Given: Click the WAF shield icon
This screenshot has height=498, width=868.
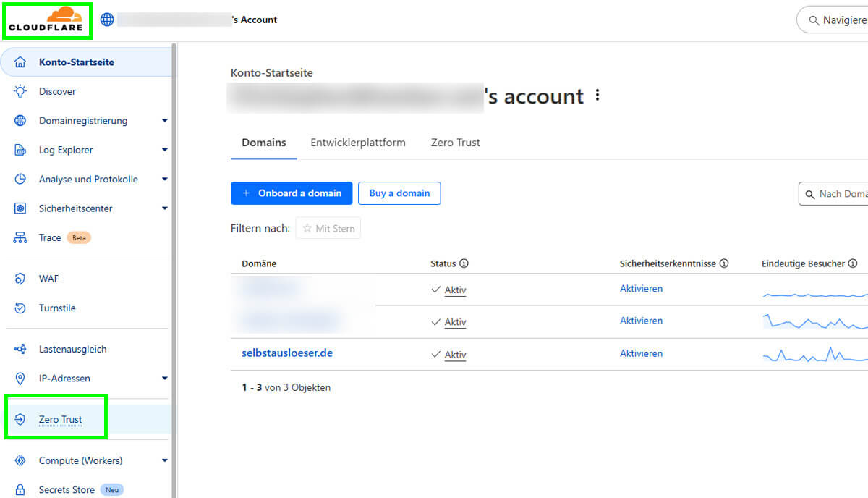Looking at the screenshot, I should click(20, 279).
